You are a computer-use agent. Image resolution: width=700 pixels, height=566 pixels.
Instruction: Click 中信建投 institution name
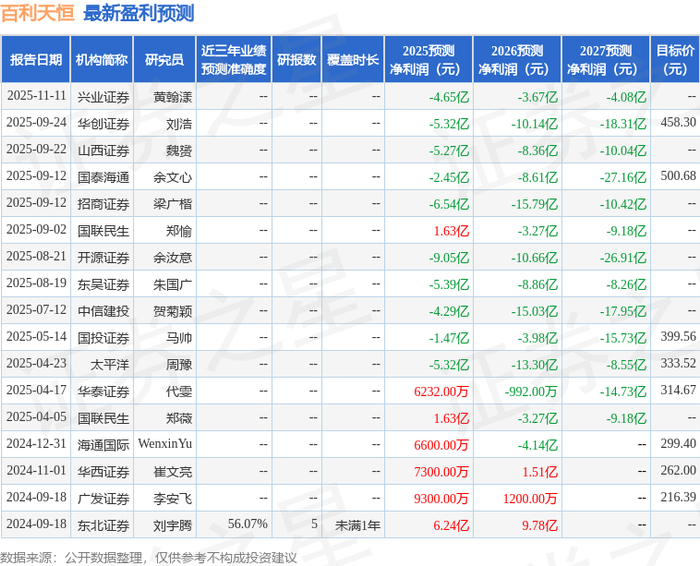103,311
